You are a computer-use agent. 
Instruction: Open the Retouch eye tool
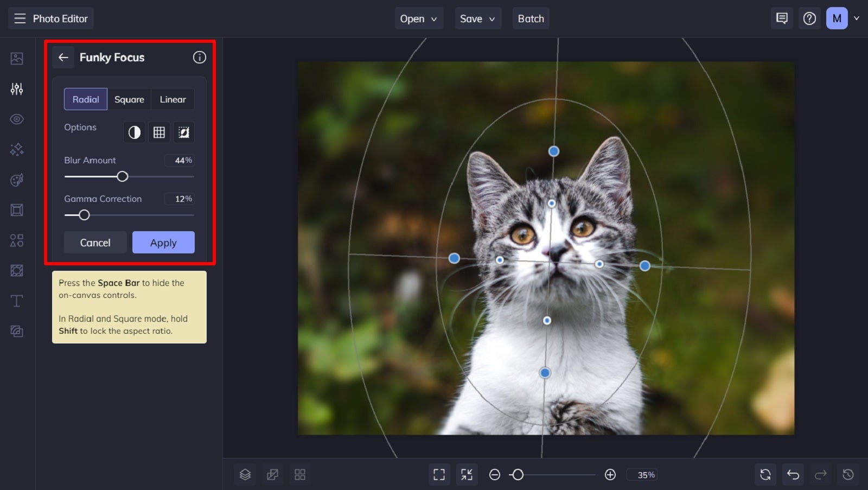[x=16, y=119]
